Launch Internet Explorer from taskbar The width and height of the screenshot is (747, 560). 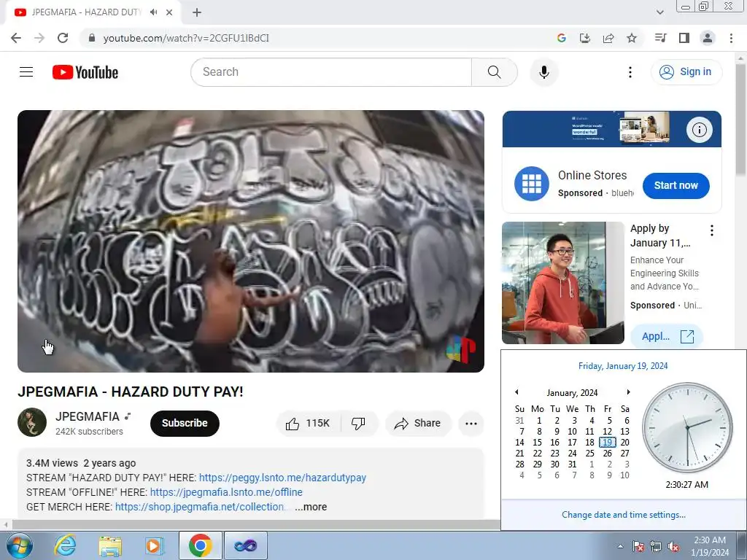[x=65, y=545]
